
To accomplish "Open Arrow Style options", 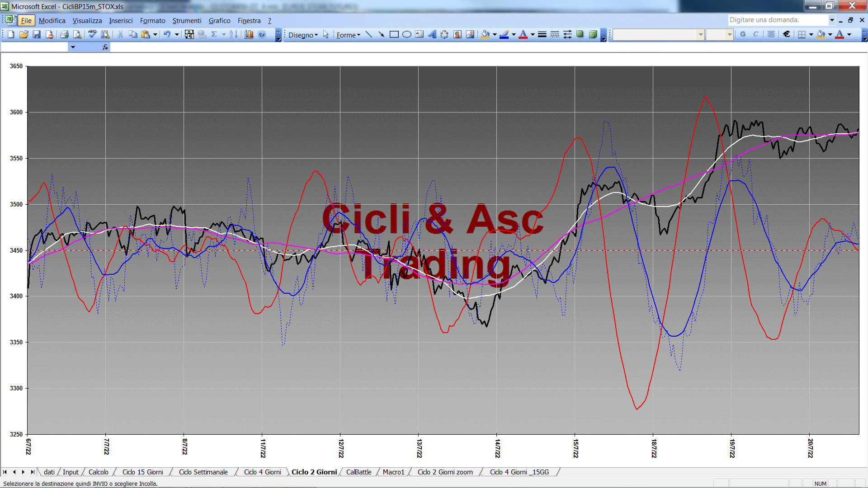I will point(567,34).
